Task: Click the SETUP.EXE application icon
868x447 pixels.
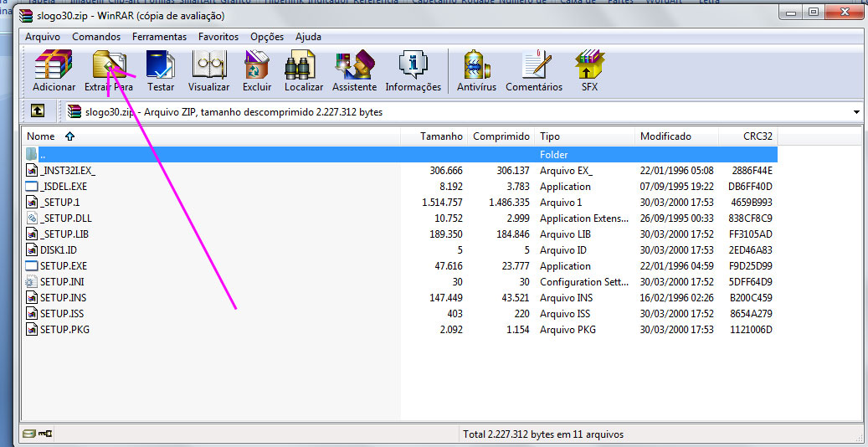Action: pyautogui.click(x=32, y=266)
